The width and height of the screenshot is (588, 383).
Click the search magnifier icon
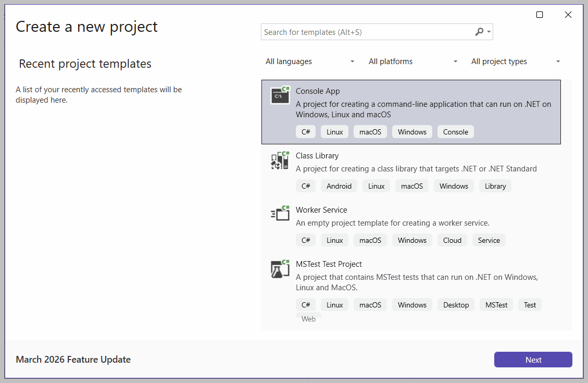479,32
